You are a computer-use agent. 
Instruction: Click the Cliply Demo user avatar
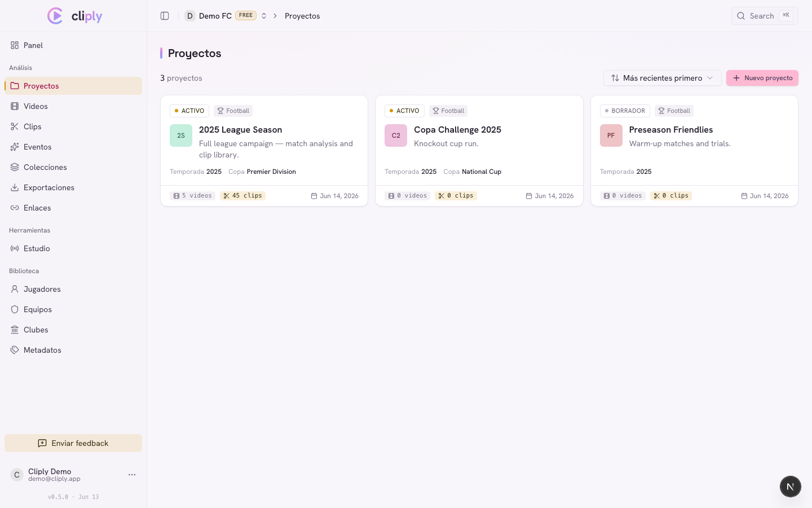click(17, 475)
